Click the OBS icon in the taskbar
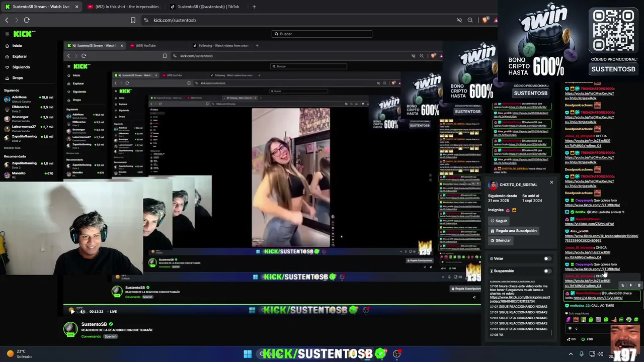Image resolution: width=644 pixels, height=362 pixels. click(x=397, y=354)
